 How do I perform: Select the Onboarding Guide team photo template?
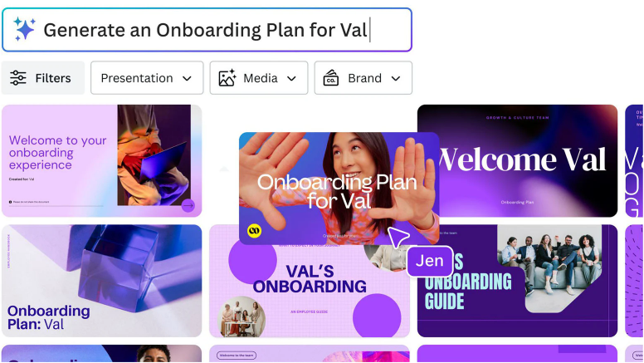(x=518, y=281)
